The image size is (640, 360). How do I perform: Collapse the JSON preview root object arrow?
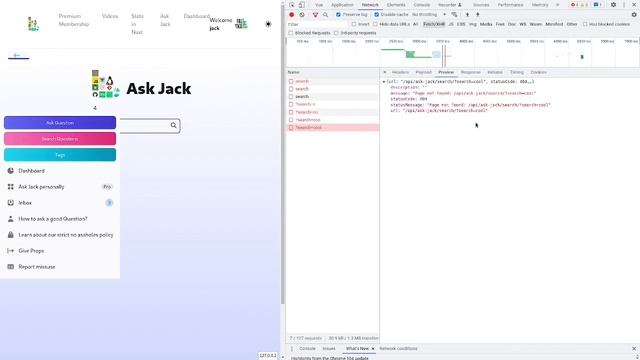(x=384, y=82)
